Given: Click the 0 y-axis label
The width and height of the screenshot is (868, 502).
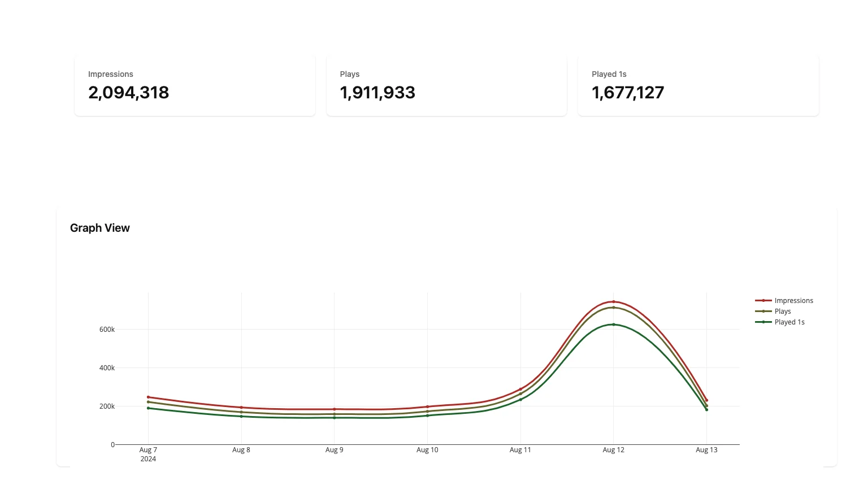Looking at the screenshot, I should coord(112,445).
